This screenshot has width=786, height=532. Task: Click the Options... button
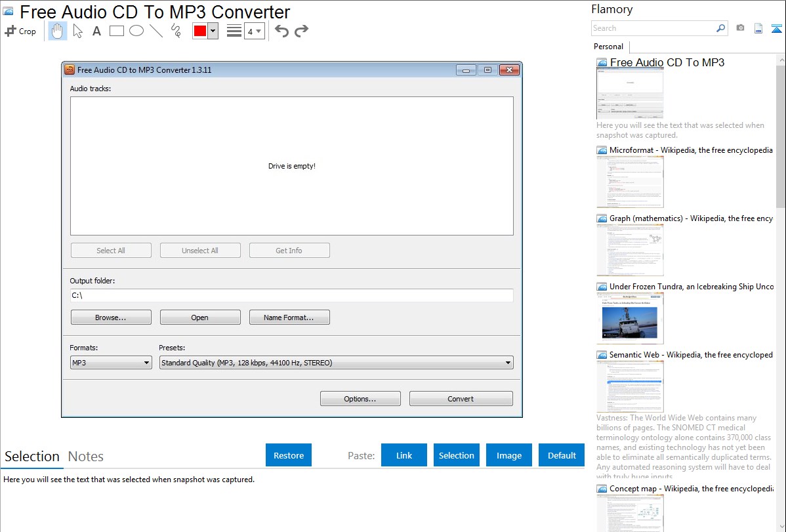360,399
